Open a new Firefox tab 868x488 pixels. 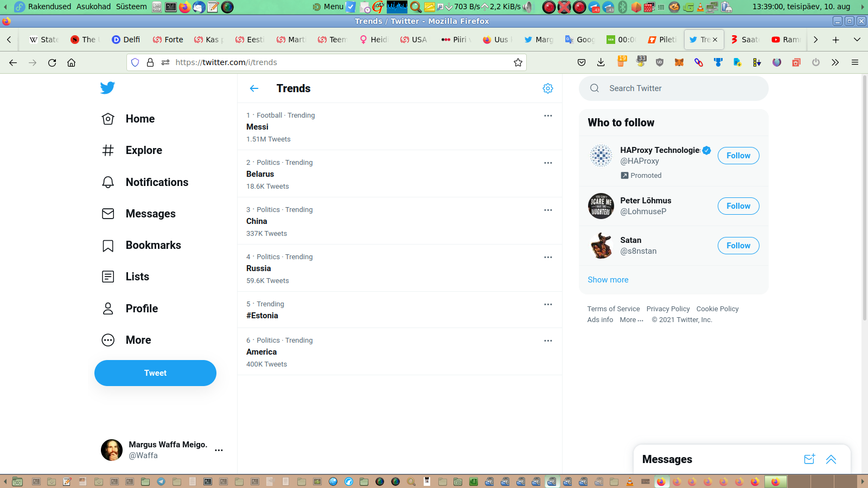tap(836, 40)
